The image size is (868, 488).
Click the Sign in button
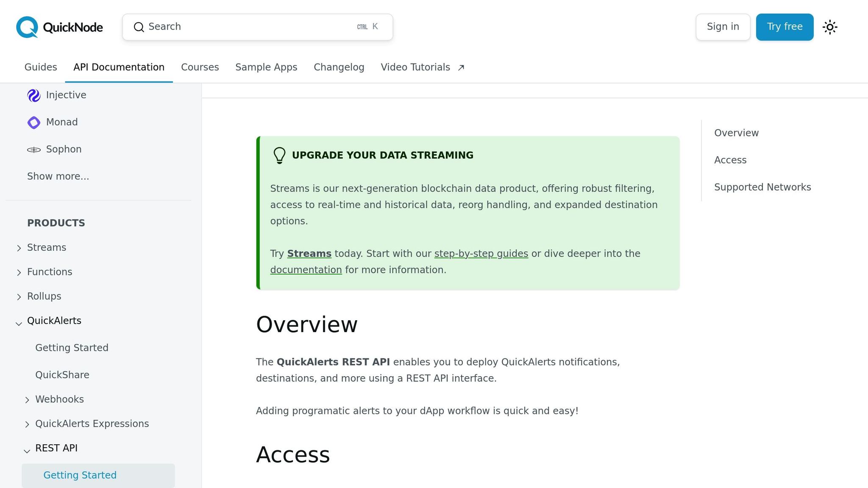pos(723,27)
